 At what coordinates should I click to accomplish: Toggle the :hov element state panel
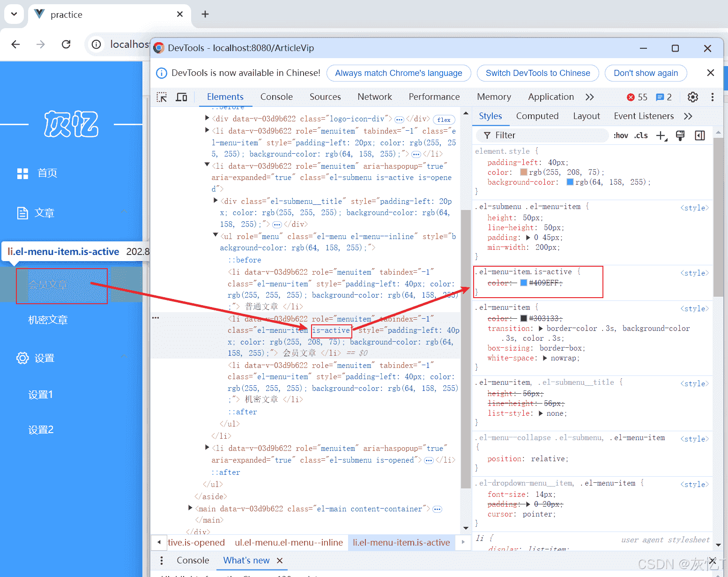(621, 135)
